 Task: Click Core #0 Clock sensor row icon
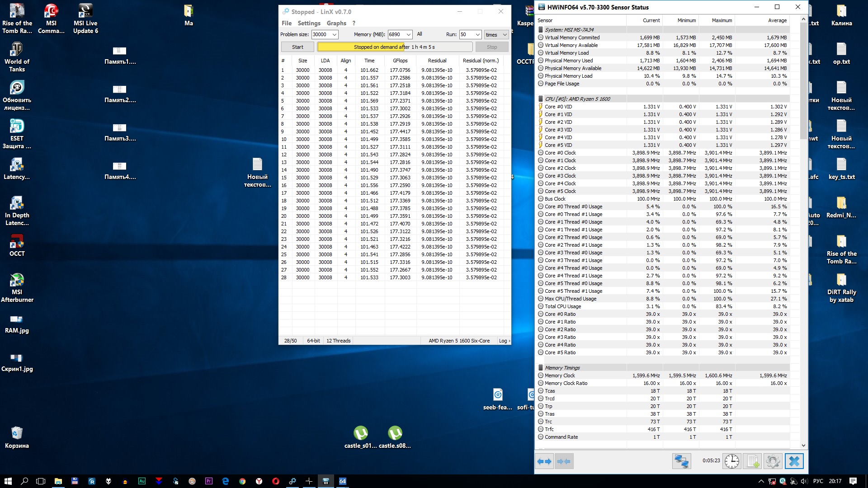541,153
